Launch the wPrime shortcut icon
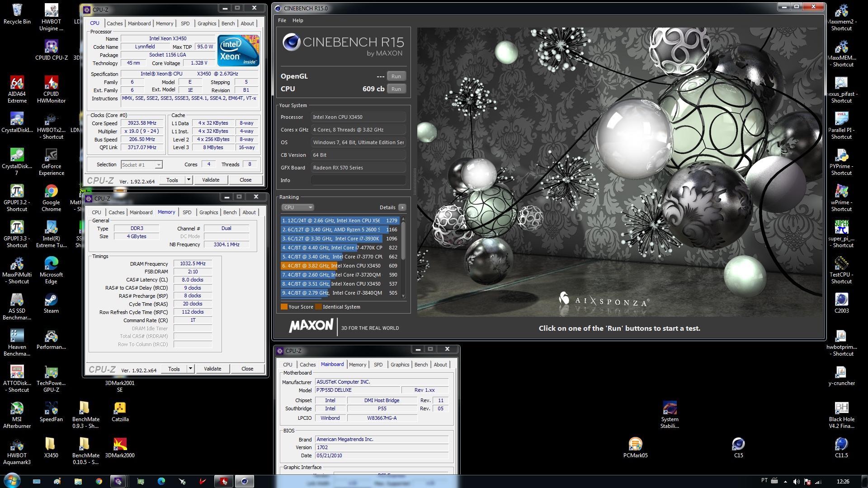The height and width of the screenshot is (488, 868). [841, 198]
